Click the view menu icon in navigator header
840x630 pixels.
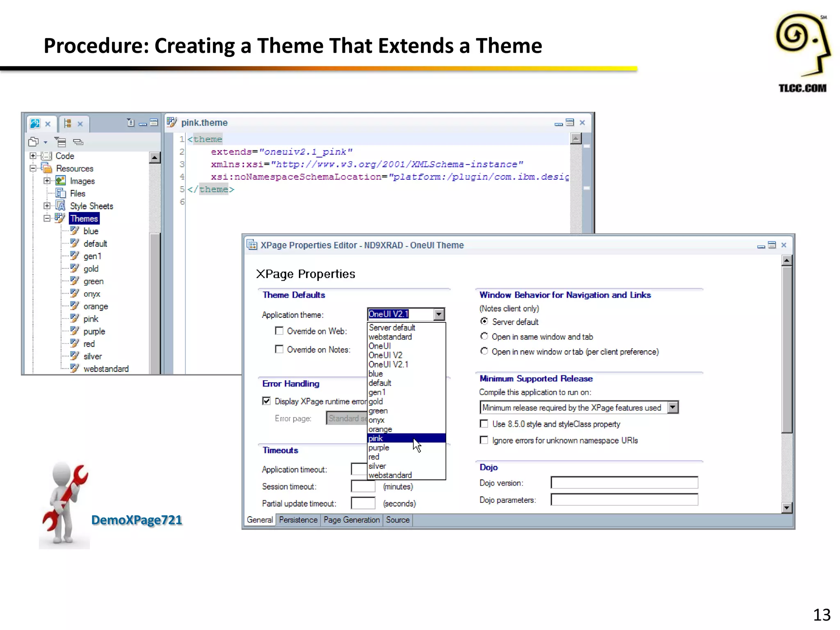(130, 123)
